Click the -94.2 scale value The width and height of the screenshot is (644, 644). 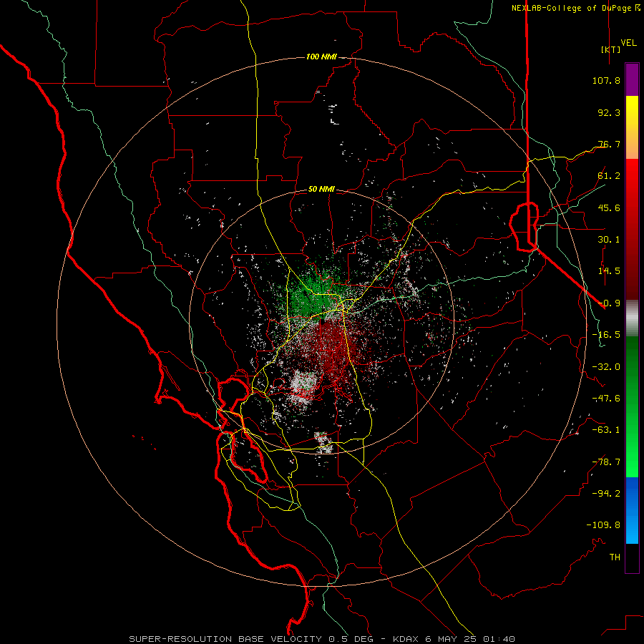tap(606, 493)
